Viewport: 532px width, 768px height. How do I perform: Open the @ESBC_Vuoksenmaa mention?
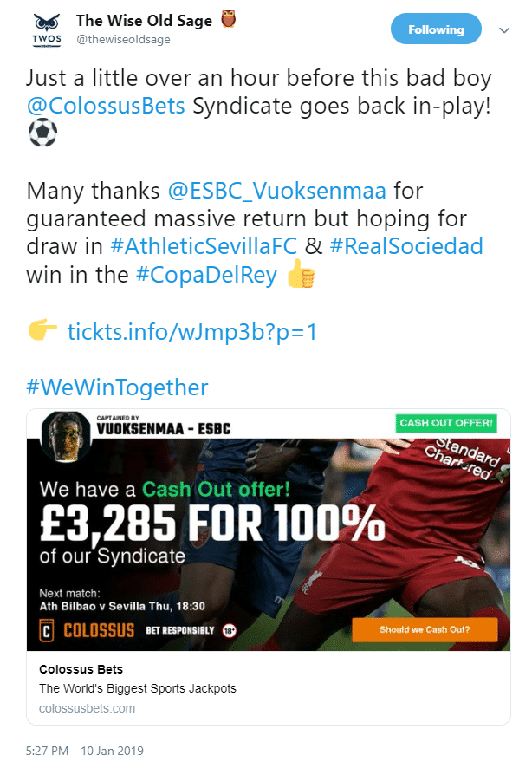point(277,191)
